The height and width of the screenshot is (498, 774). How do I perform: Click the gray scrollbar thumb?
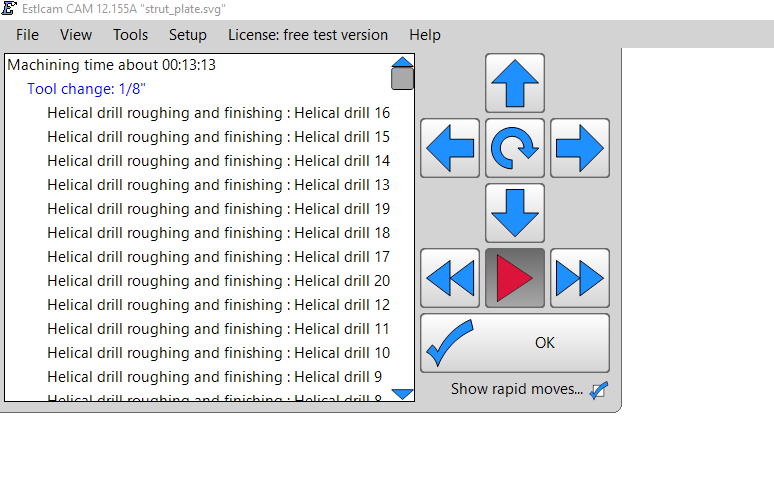coord(402,78)
